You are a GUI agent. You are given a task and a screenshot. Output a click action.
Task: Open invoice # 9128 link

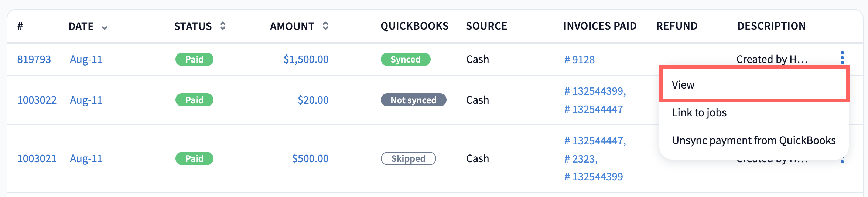coord(579,60)
